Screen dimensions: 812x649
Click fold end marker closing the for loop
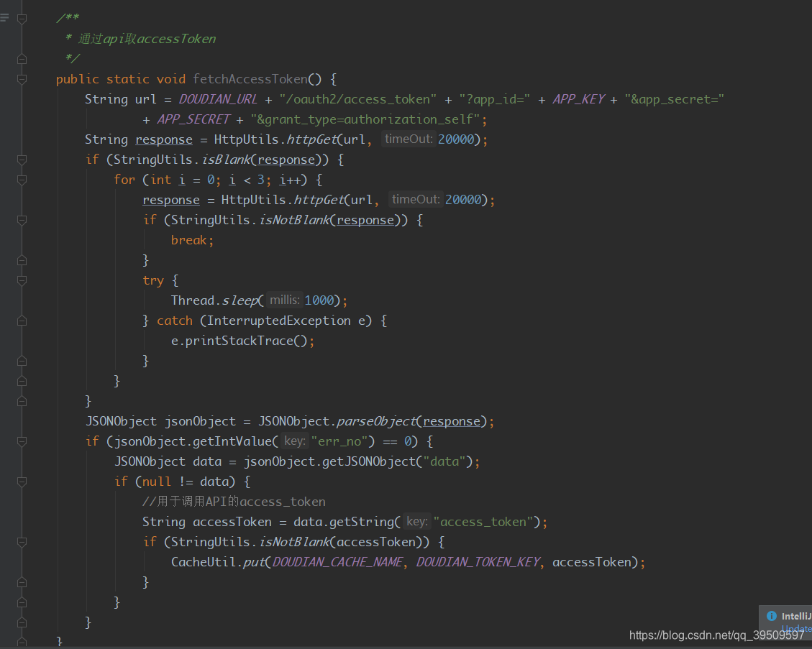click(x=22, y=381)
